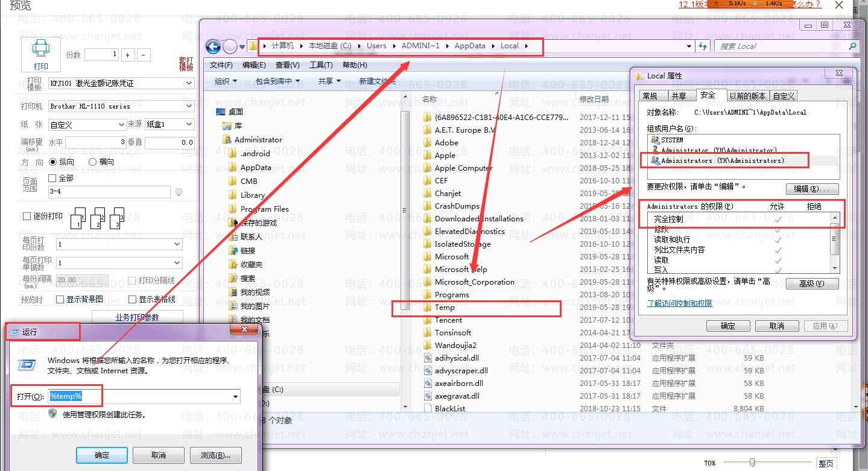Image resolution: width=868 pixels, height=471 pixels.
Task: Click the axeairborn.dll file icon
Action: coord(427,384)
